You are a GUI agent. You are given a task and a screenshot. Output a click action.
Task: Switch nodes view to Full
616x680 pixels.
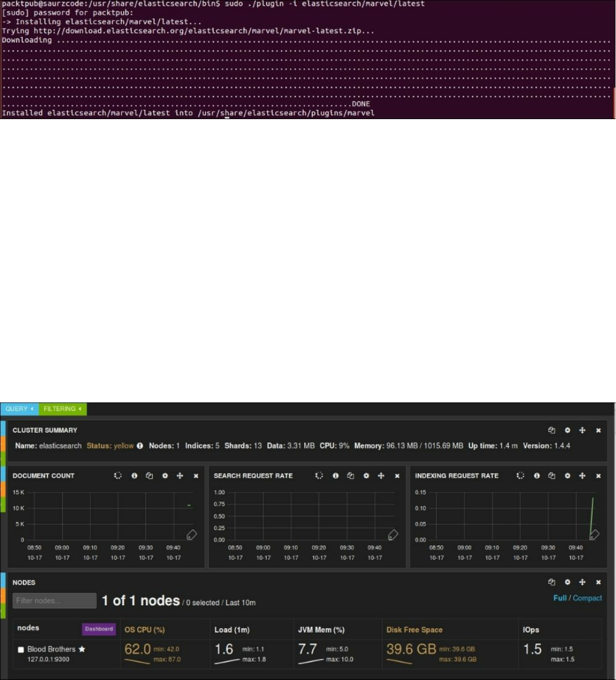[560, 598]
